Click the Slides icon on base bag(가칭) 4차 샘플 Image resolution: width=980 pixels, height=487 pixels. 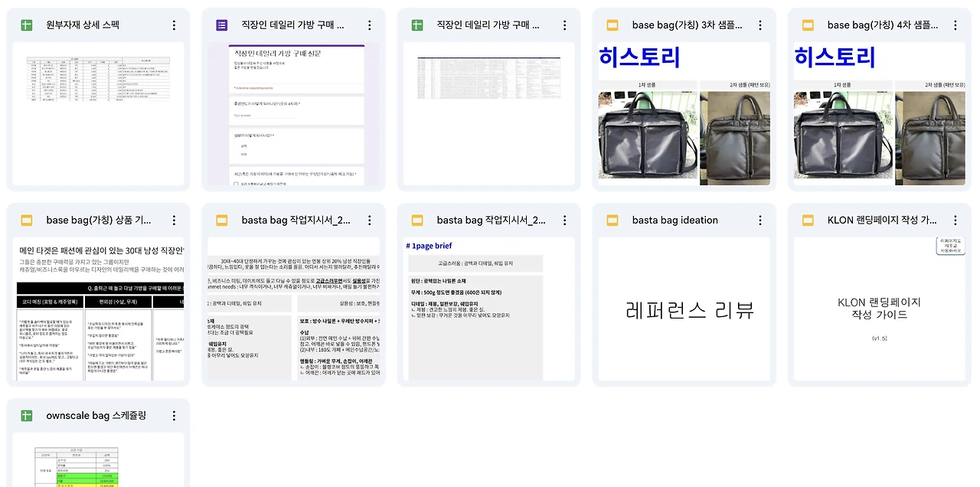807,24
